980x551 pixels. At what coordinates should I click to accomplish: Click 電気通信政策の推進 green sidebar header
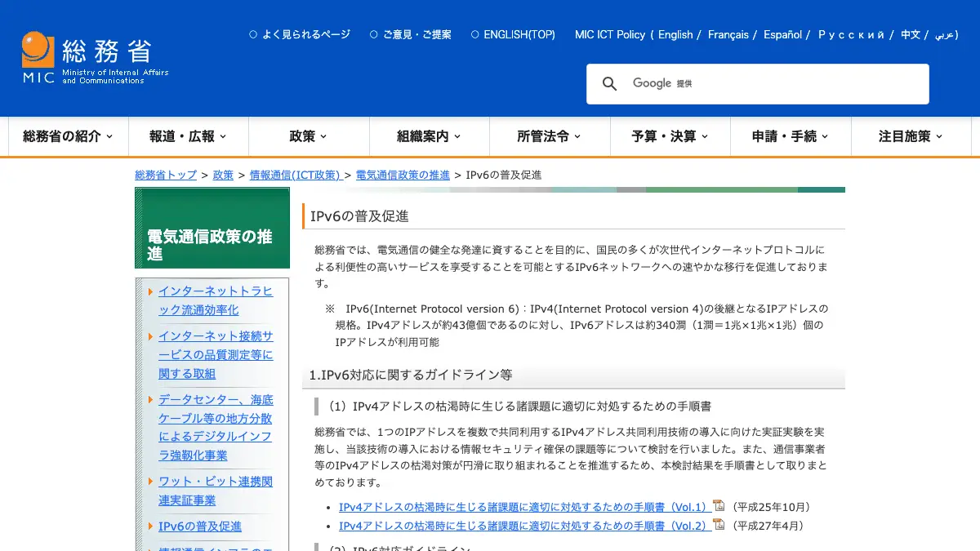(212, 229)
